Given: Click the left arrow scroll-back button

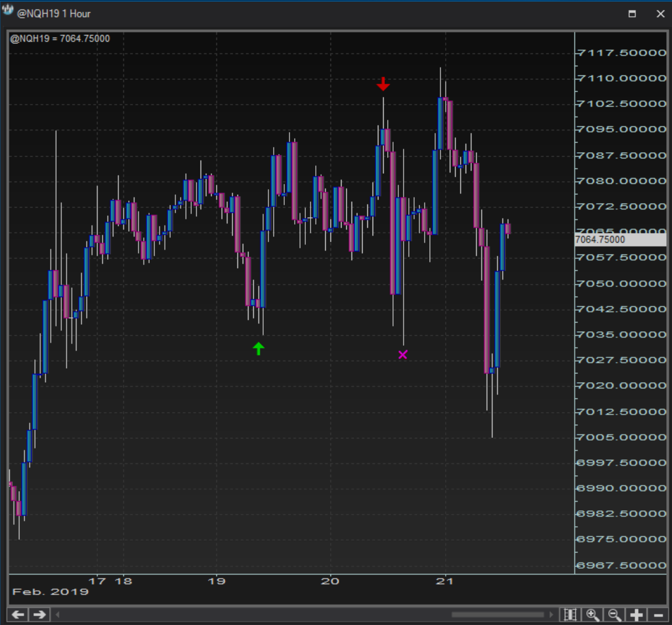Looking at the screenshot, I should [18, 614].
